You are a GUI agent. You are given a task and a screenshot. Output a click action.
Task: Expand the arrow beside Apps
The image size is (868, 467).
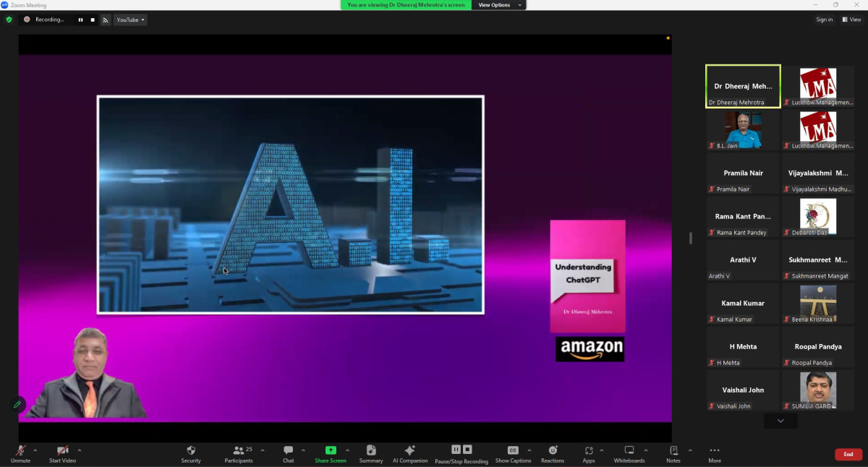(601, 450)
